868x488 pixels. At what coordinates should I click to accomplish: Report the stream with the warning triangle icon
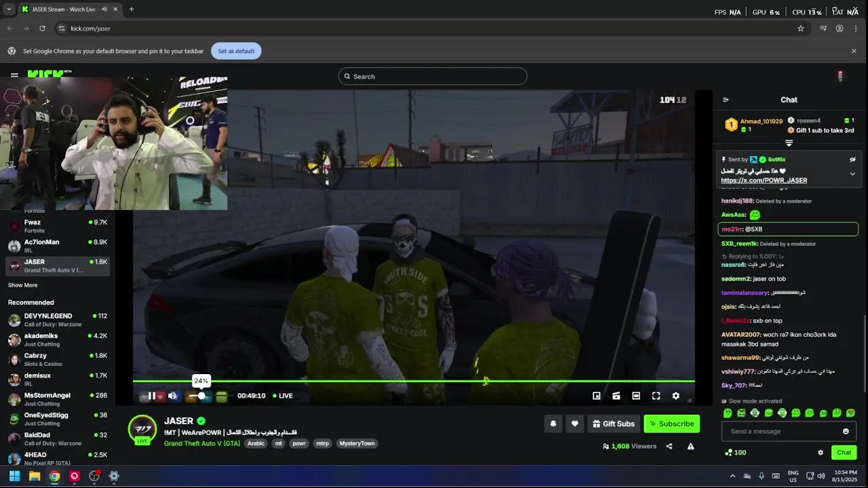point(690,447)
